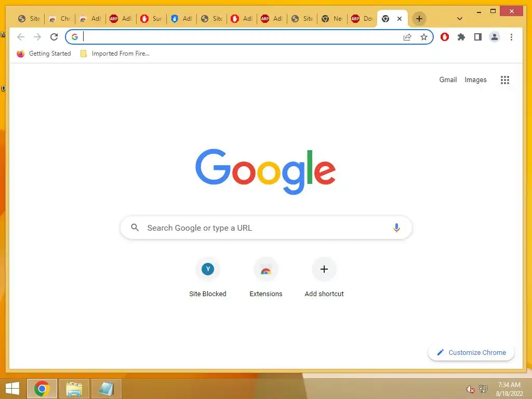Screen dimensions: 532x399
Task: Click Chrome icon in the taskbar
Action: tap(42, 389)
